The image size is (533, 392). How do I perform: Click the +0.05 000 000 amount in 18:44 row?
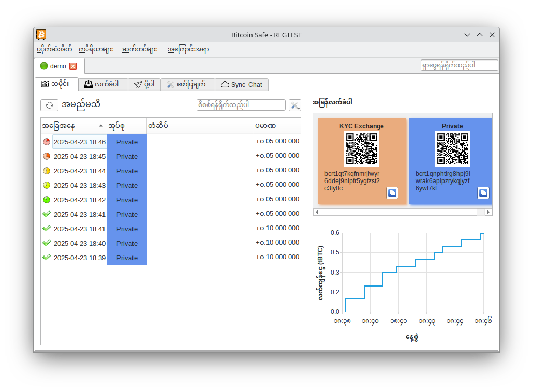[277, 170]
